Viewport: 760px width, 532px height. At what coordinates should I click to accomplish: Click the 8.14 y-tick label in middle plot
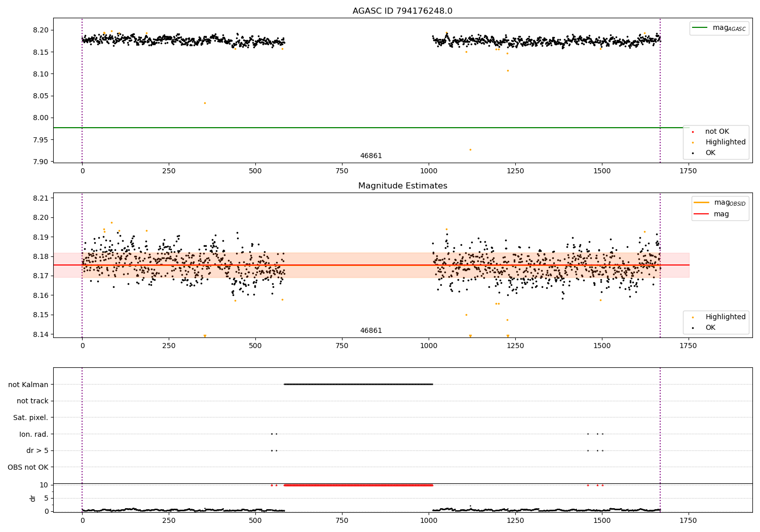41,334
